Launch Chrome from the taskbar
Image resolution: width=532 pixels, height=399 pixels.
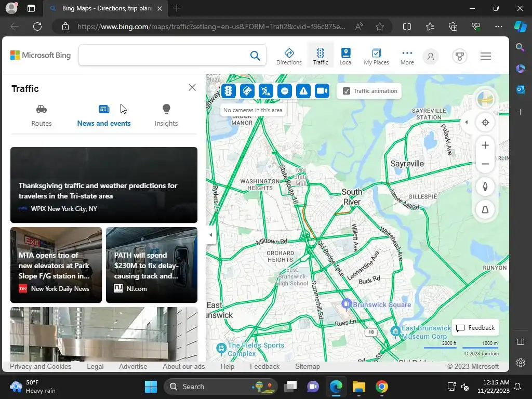coord(382,387)
